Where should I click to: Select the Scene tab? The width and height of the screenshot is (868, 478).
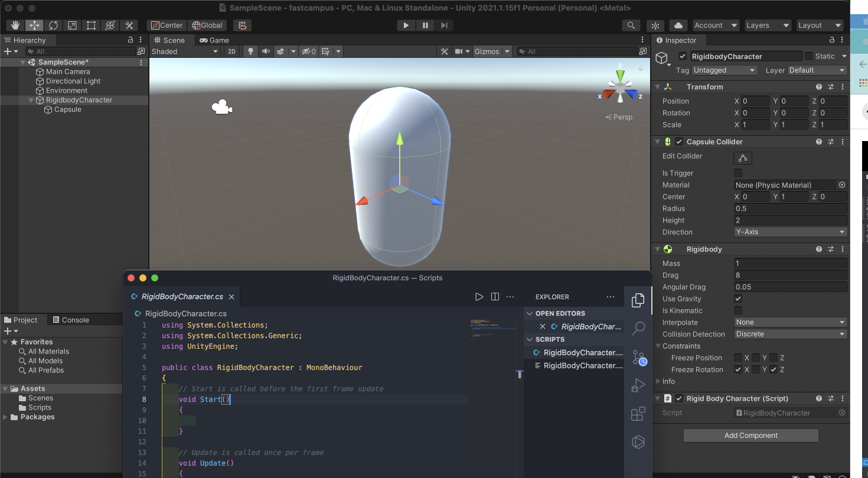coord(169,40)
